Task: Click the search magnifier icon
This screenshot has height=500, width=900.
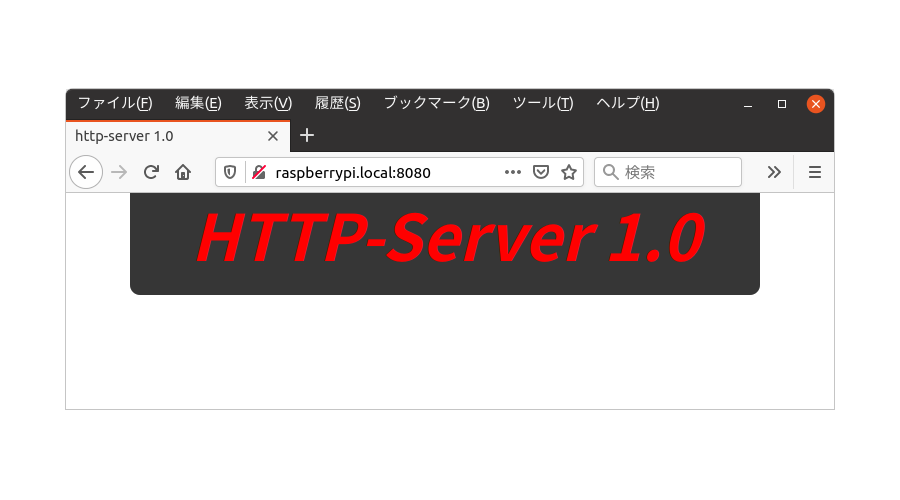Action: point(610,172)
